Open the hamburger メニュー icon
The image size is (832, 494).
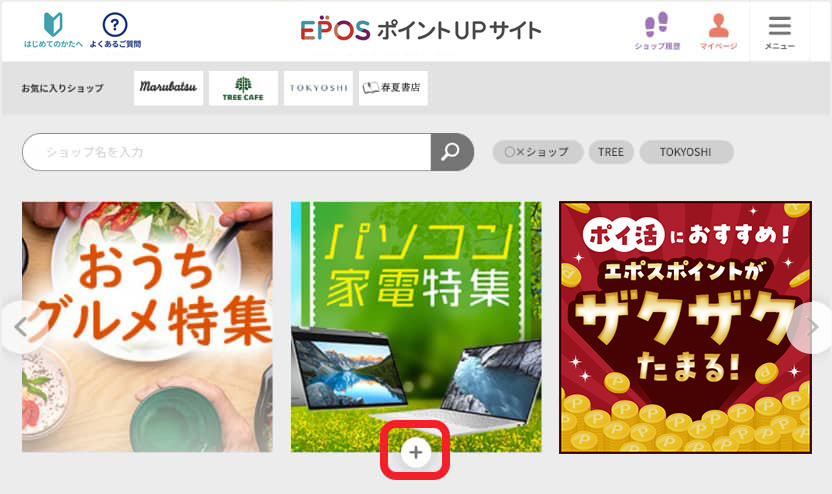779,32
